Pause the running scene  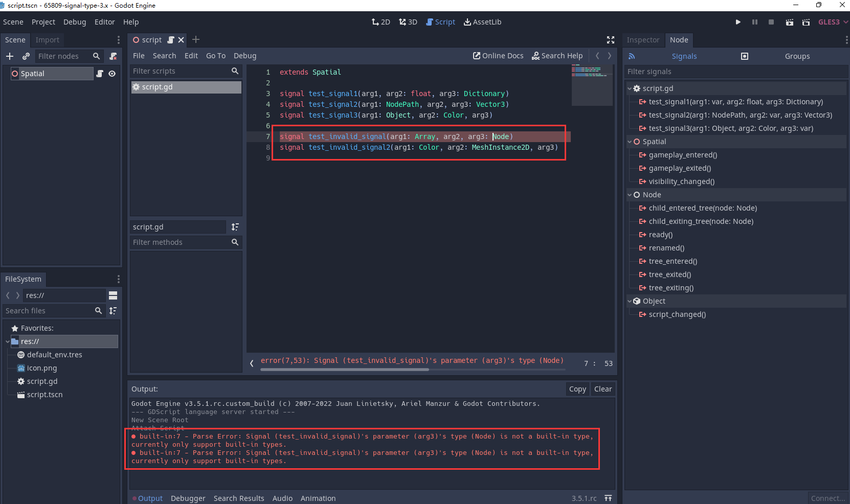click(754, 22)
